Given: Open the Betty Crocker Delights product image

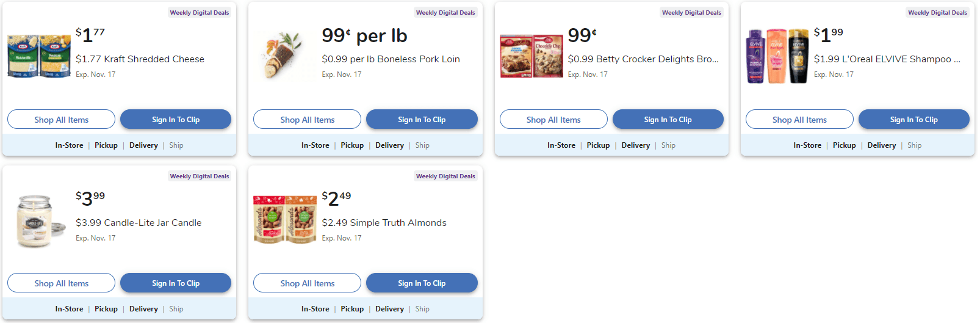Looking at the screenshot, I should [531, 56].
